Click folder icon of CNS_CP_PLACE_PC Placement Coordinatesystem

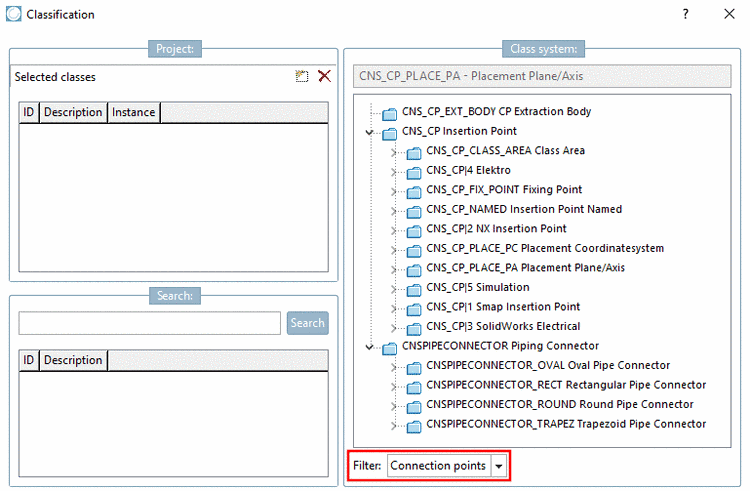[414, 251]
